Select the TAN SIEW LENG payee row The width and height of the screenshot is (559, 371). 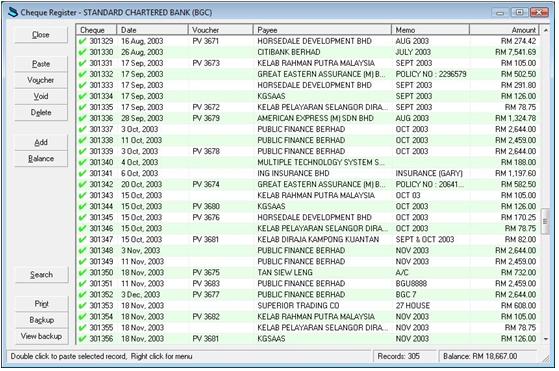coord(308,272)
